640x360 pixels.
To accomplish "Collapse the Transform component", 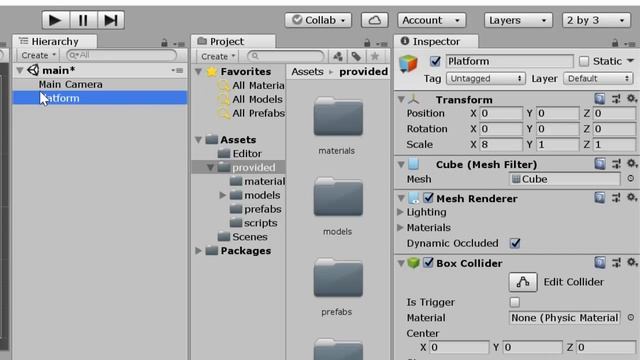I will point(401,99).
